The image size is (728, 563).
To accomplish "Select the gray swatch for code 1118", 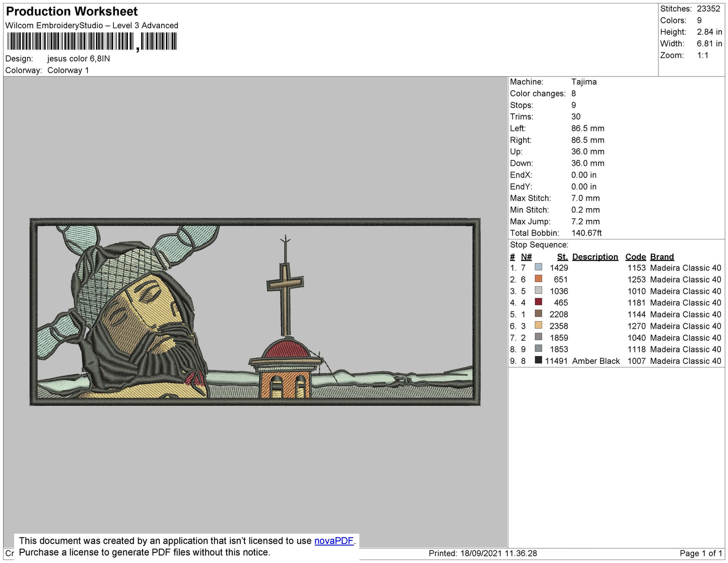I will click(539, 348).
